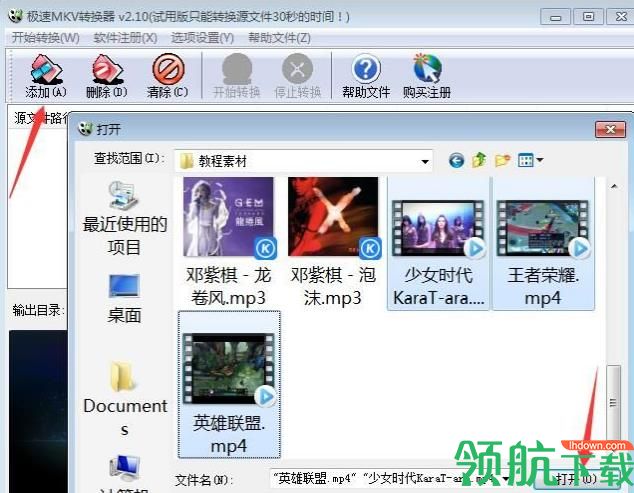Close the Open (打开) dialog
634x493 pixels.
click(610, 129)
